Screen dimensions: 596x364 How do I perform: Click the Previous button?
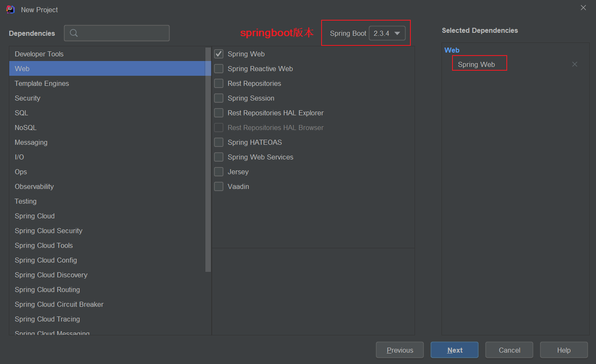pos(400,350)
